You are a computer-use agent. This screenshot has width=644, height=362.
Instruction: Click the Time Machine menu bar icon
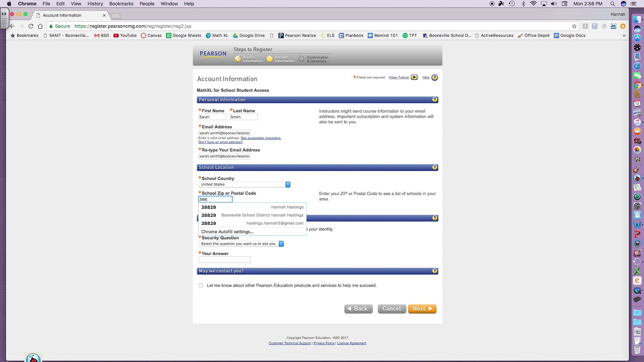pyautogui.click(x=512, y=4)
